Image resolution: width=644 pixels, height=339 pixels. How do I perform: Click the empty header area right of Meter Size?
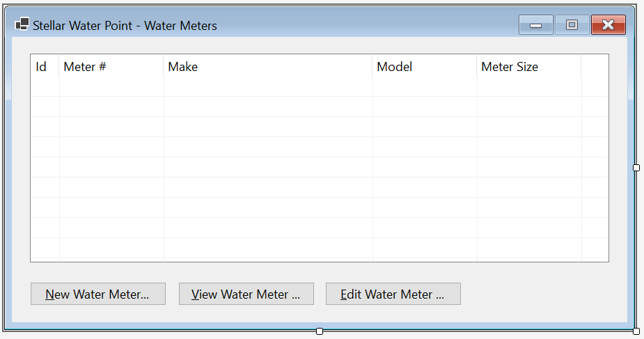pos(595,67)
